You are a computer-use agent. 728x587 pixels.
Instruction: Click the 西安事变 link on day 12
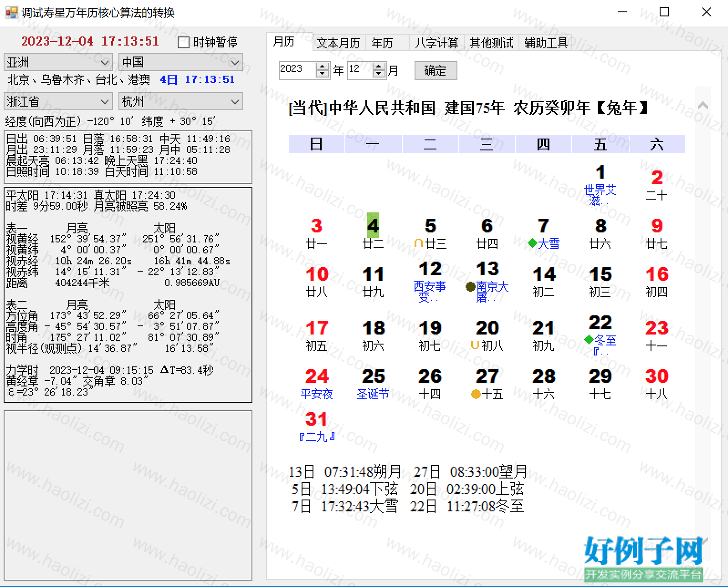(429, 292)
